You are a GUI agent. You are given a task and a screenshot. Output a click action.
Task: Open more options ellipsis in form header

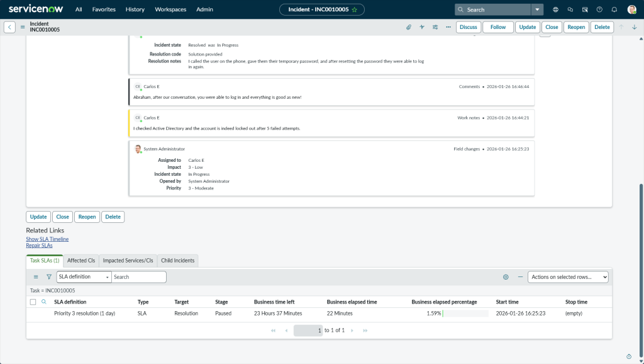point(448,27)
